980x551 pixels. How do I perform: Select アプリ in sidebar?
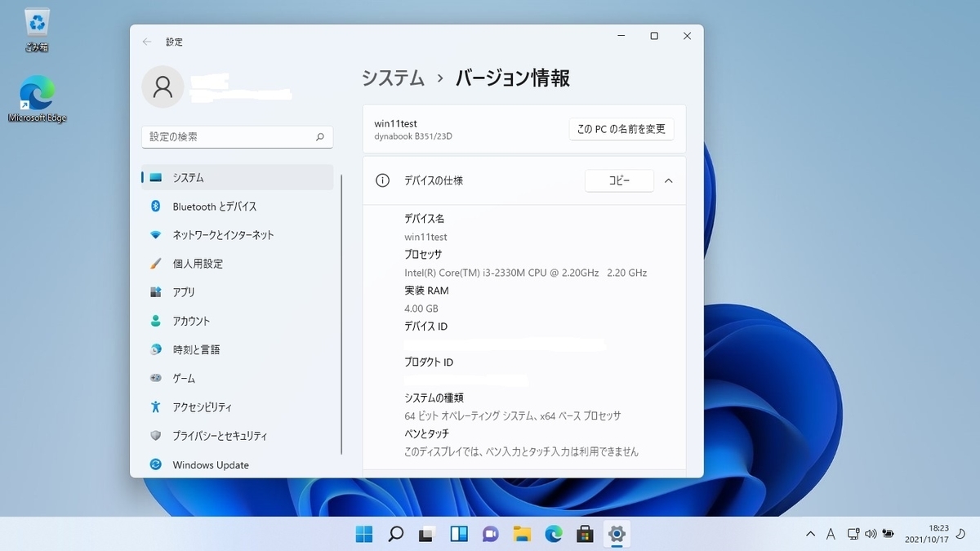pyautogui.click(x=238, y=292)
